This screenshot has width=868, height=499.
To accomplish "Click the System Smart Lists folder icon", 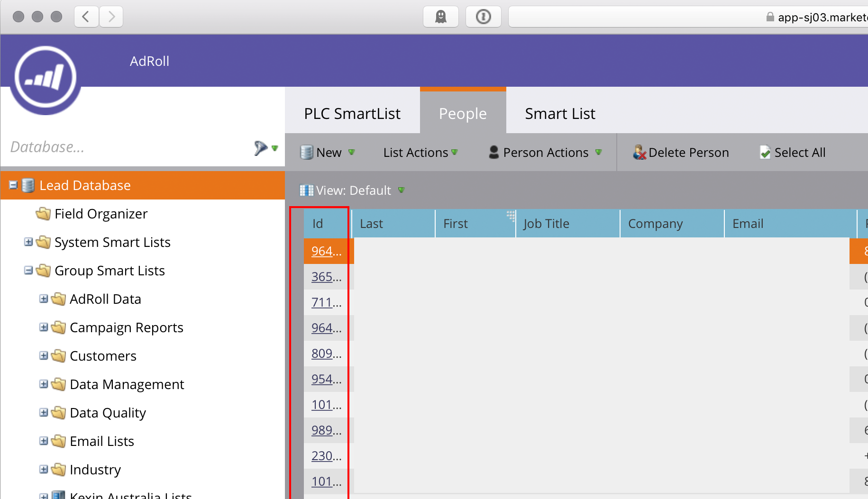I will point(43,242).
